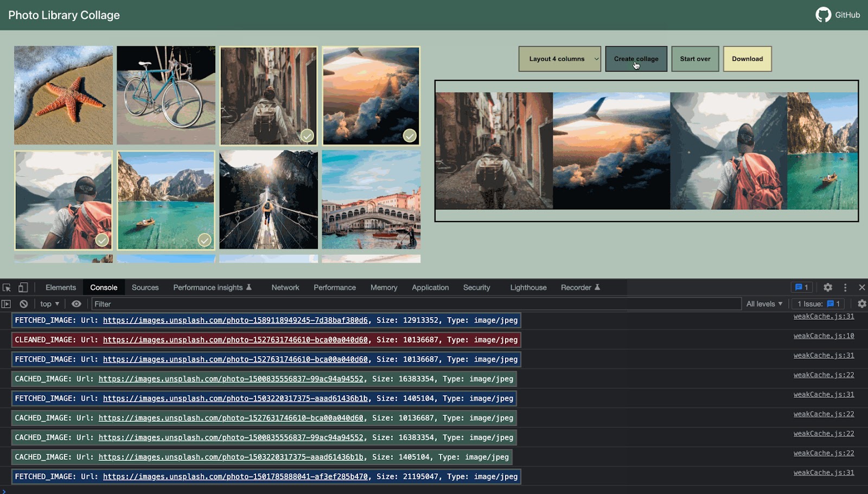The width and height of the screenshot is (868, 494).
Task: Show the console sidebar icon
Action: tap(7, 304)
